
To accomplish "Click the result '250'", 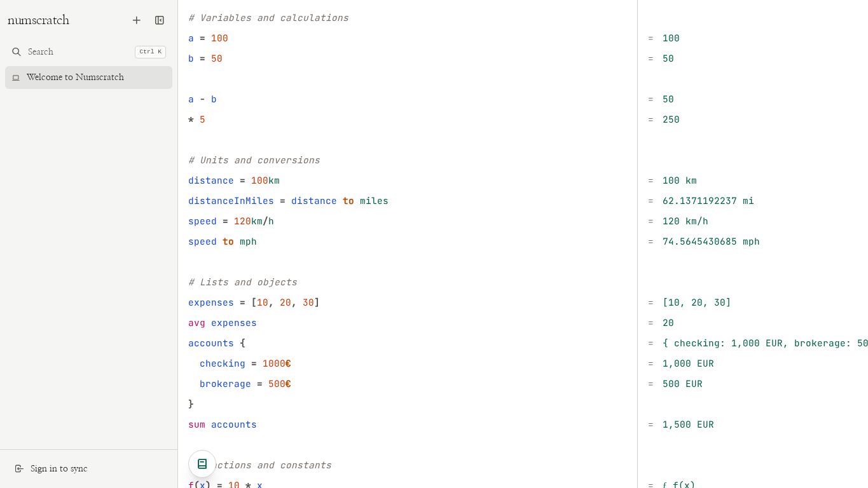I will tap(671, 119).
